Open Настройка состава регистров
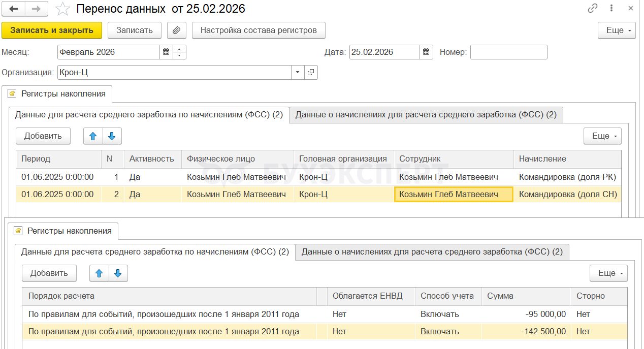Image resolution: width=644 pixels, height=349 pixels. pyautogui.click(x=259, y=30)
